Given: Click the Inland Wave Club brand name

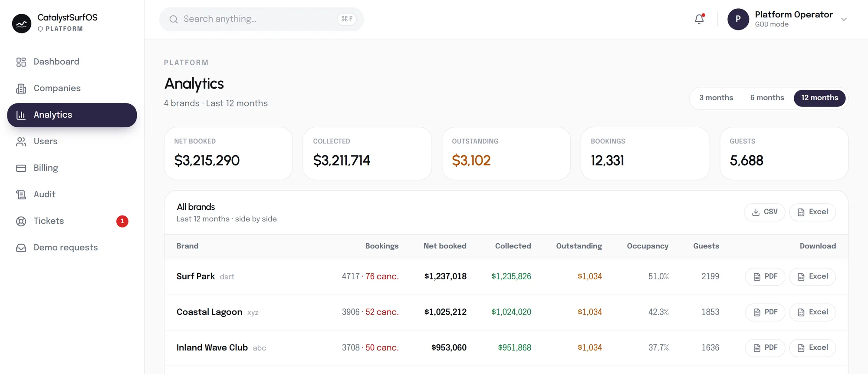Looking at the screenshot, I should 212,348.
